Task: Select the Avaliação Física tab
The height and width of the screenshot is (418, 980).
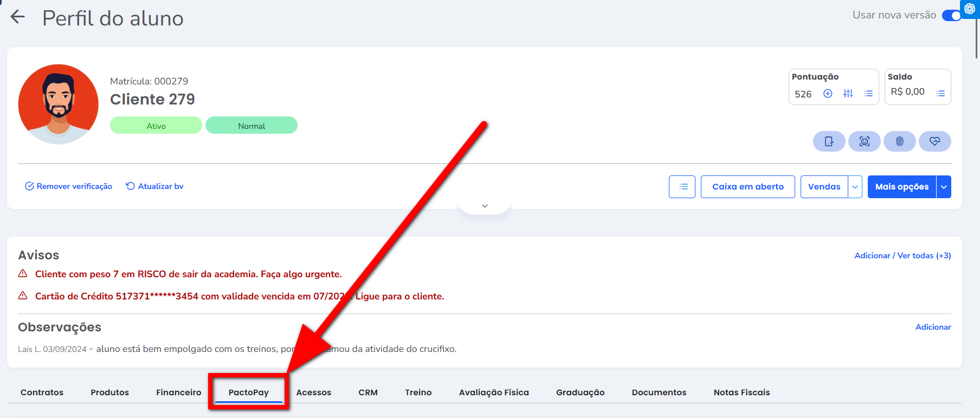Action: [494, 393]
